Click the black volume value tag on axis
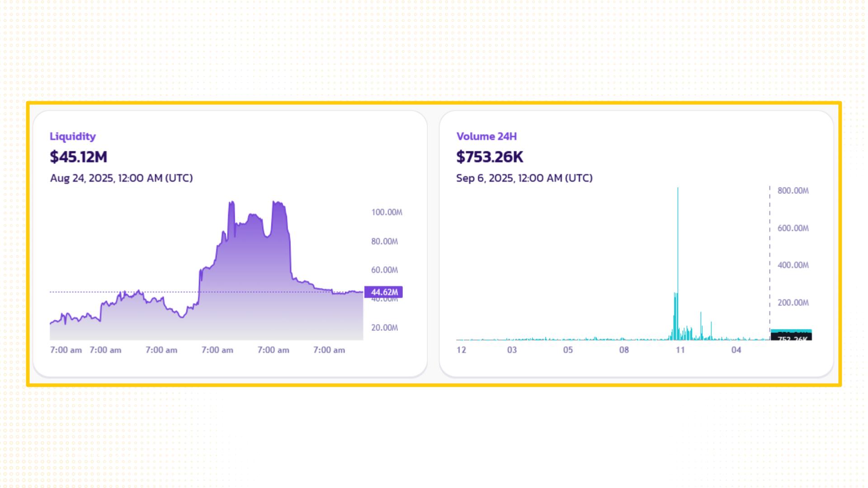This screenshot has height=488, width=868. point(792,337)
